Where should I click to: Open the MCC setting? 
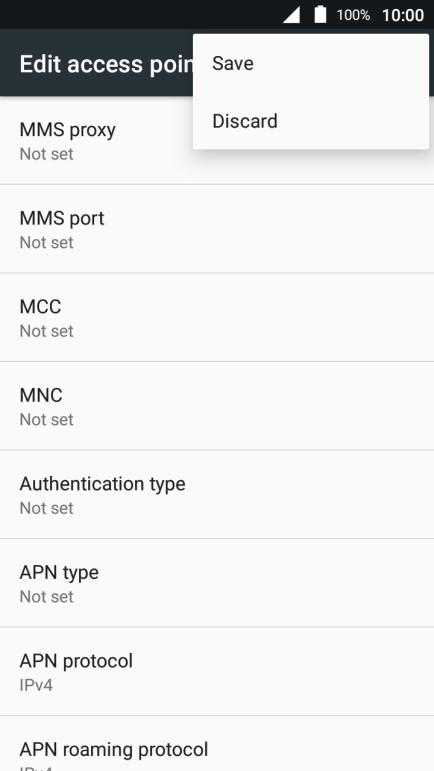(x=217, y=318)
